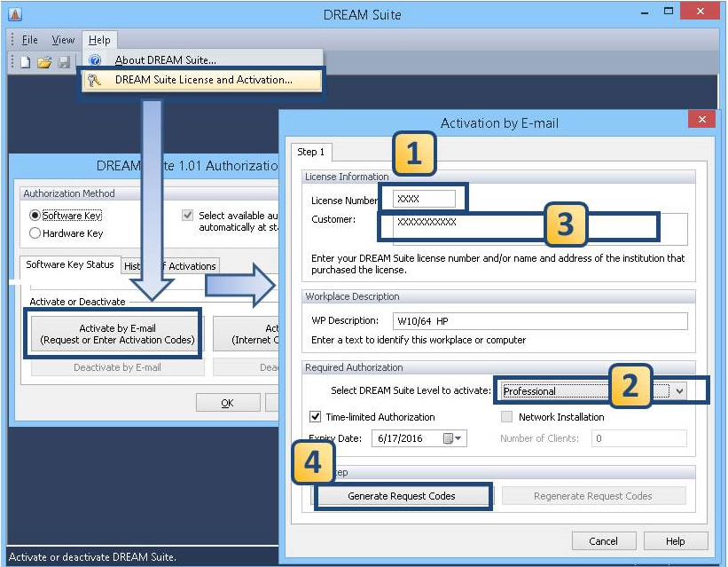This screenshot has width=728, height=567.
Task: Click the Save disk toolbar icon
Action: [x=64, y=62]
